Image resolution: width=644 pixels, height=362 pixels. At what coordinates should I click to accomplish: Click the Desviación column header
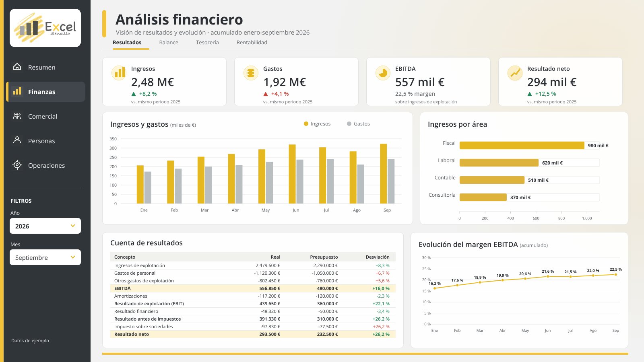[378, 257]
